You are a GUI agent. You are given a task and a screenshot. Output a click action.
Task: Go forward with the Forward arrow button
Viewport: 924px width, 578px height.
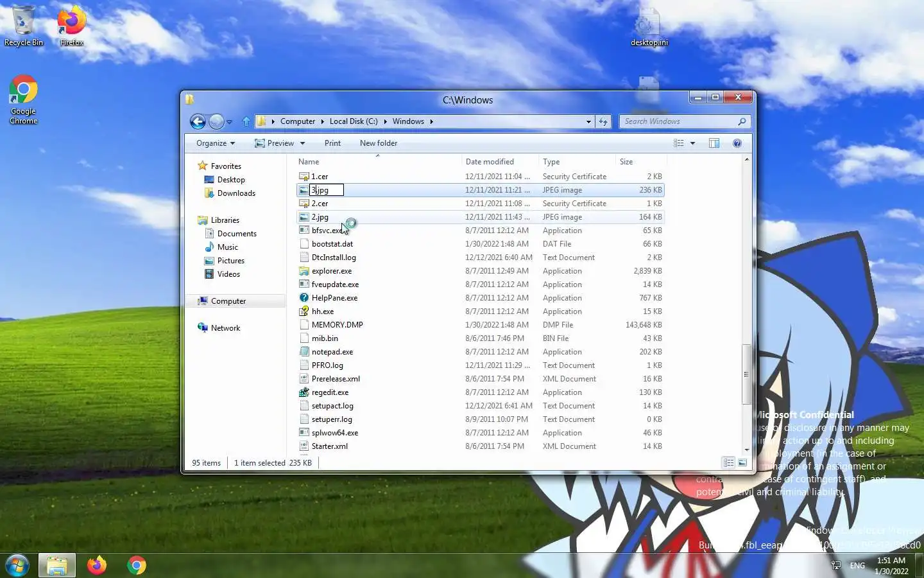tap(216, 121)
